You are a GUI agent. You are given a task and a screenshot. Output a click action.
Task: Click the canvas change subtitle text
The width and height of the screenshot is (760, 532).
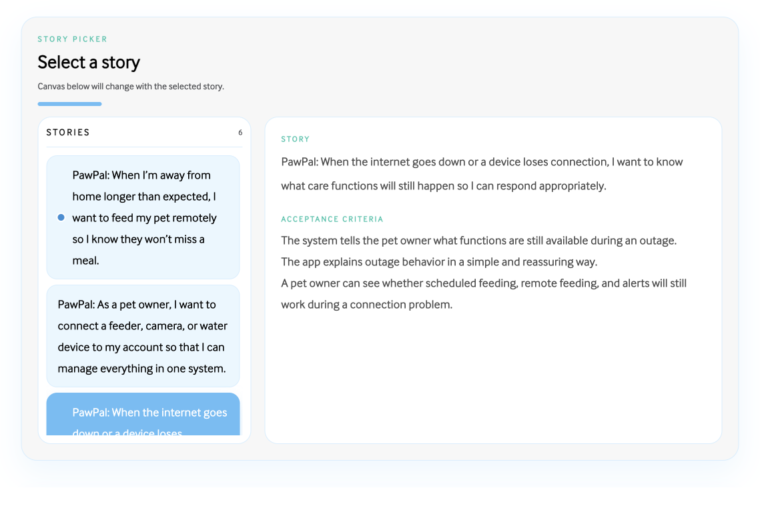(x=131, y=87)
